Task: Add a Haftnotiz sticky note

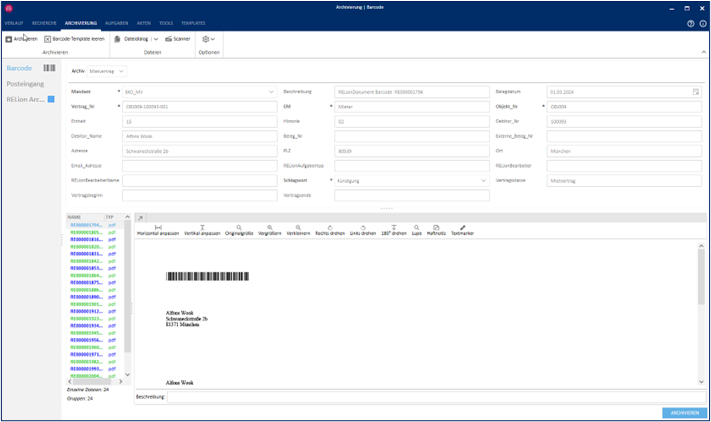Action: [436, 230]
